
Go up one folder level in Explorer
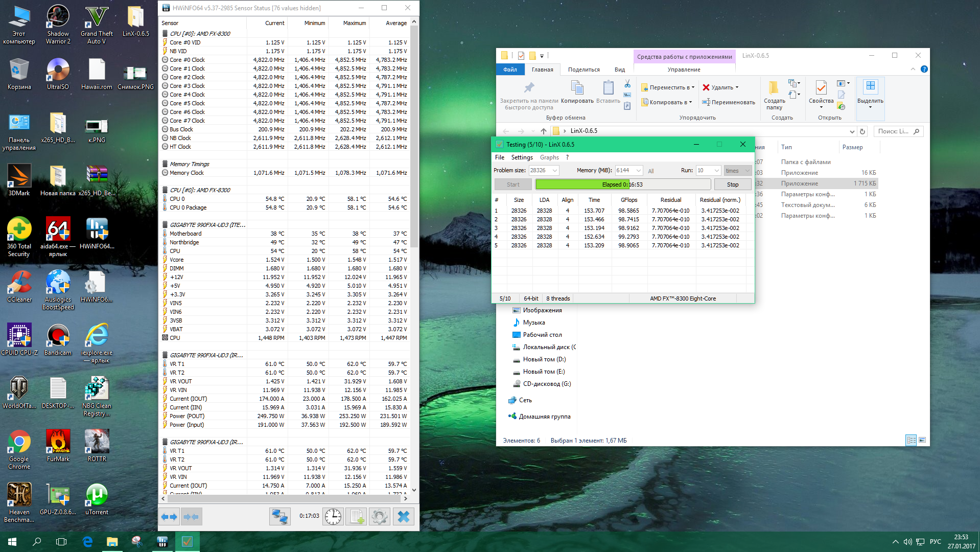point(544,131)
